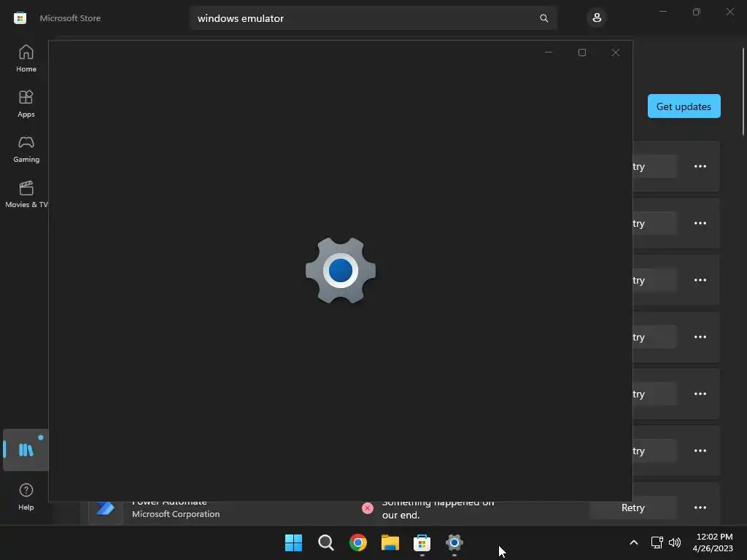
Task: Open Help in the Store sidebar
Action: coord(26,497)
